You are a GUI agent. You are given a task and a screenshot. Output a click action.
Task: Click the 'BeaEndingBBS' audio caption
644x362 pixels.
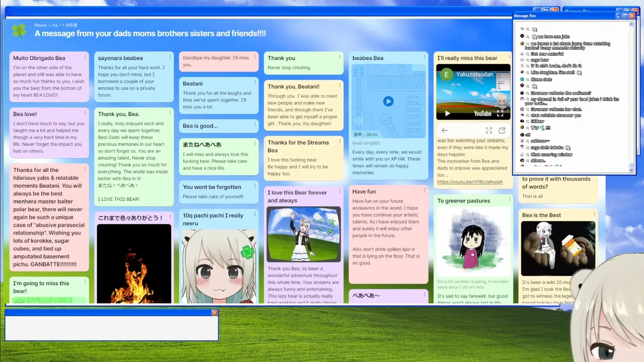tap(366, 143)
